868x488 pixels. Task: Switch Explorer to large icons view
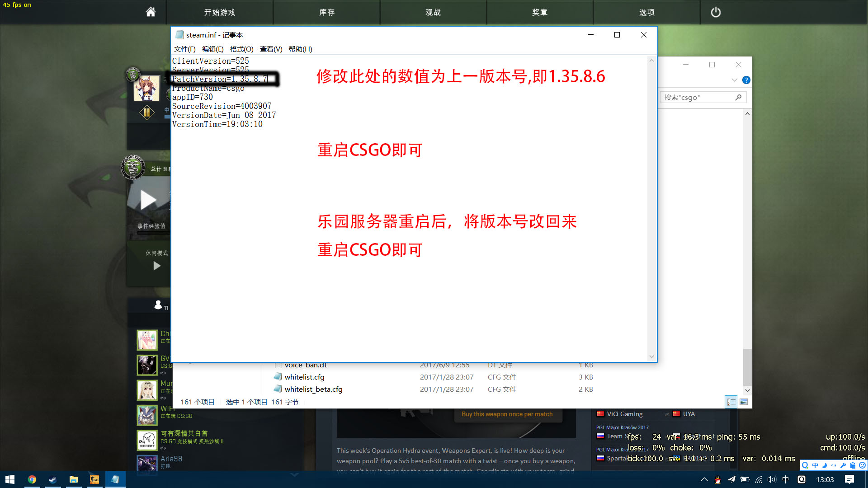point(744,402)
